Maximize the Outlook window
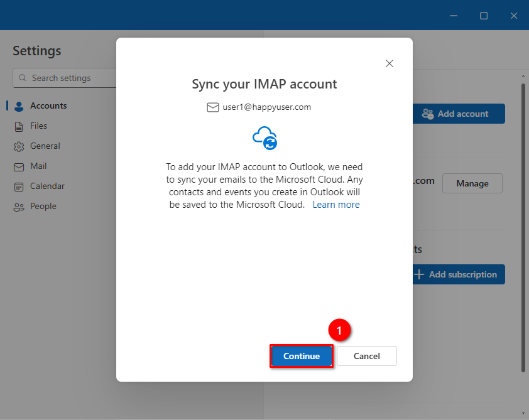 pos(484,16)
